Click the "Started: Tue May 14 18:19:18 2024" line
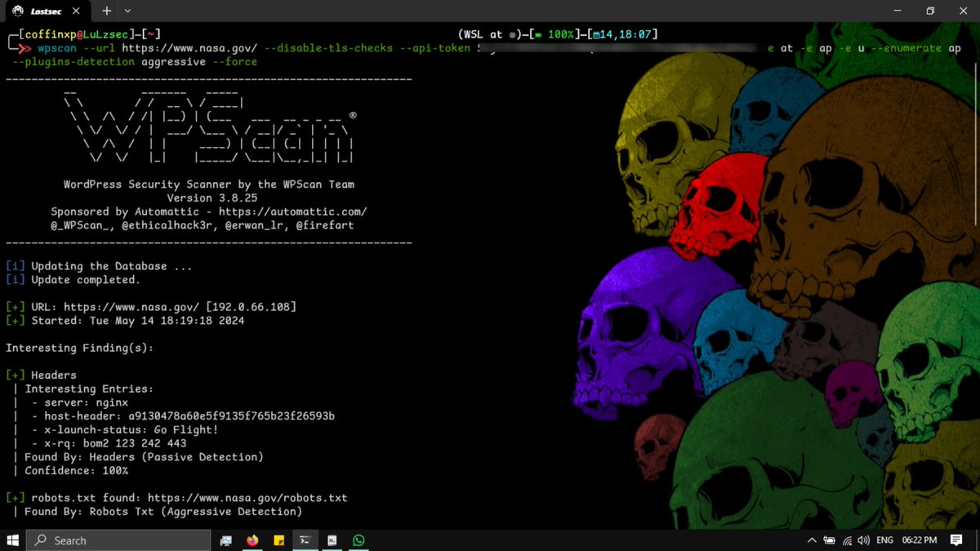980x551 pixels. click(125, 321)
